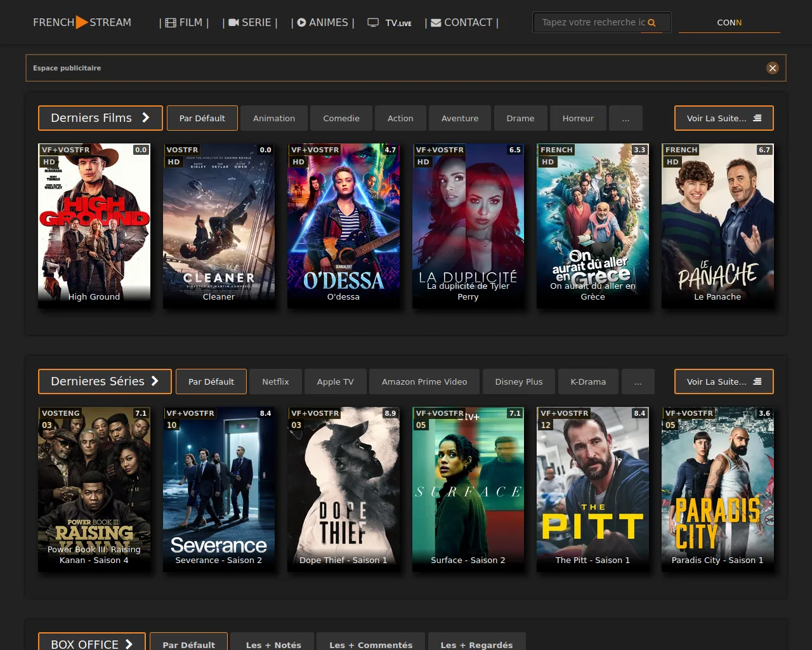Viewport: 812px width, 650px height.
Task: Open the Severance Saison 2 poster
Action: tap(219, 489)
